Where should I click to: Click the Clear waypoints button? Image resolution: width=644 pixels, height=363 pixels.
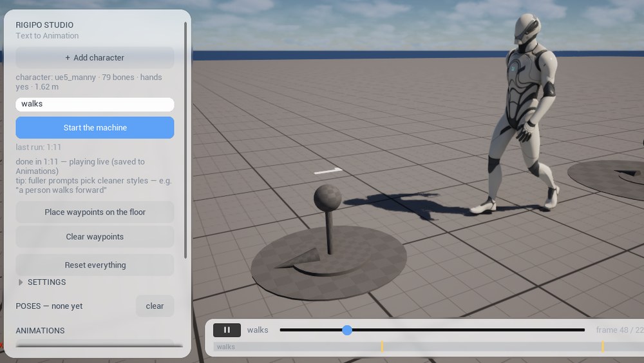click(x=95, y=237)
